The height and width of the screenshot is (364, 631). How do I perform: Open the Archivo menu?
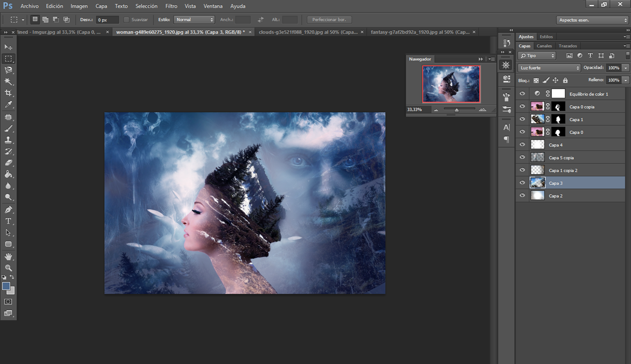[x=29, y=6]
